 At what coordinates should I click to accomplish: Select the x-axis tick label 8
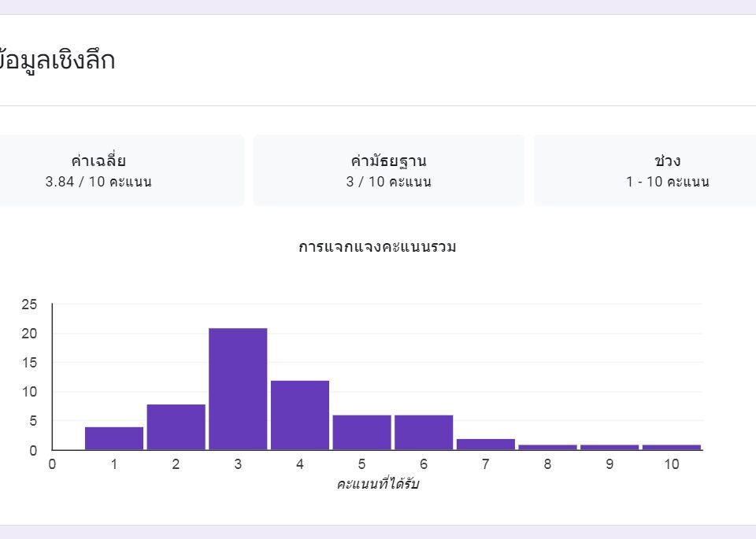click(548, 464)
